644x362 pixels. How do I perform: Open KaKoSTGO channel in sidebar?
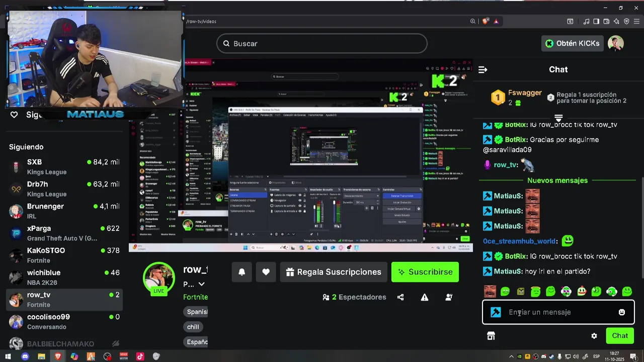pos(64,255)
